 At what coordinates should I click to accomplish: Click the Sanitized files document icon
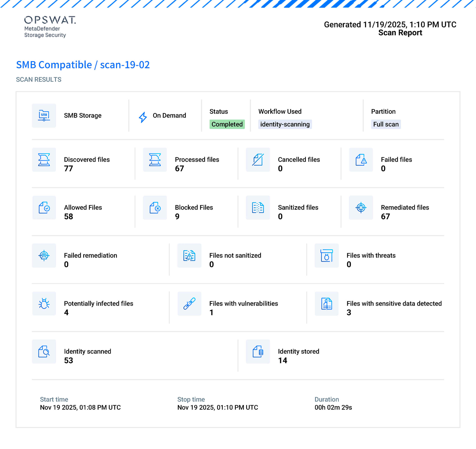click(257, 208)
